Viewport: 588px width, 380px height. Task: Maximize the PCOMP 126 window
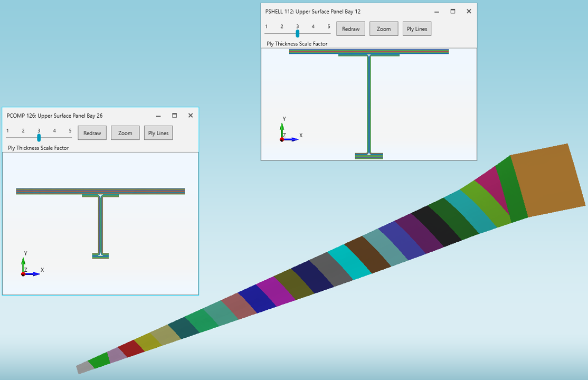pyautogui.click(x=174, y=116)
